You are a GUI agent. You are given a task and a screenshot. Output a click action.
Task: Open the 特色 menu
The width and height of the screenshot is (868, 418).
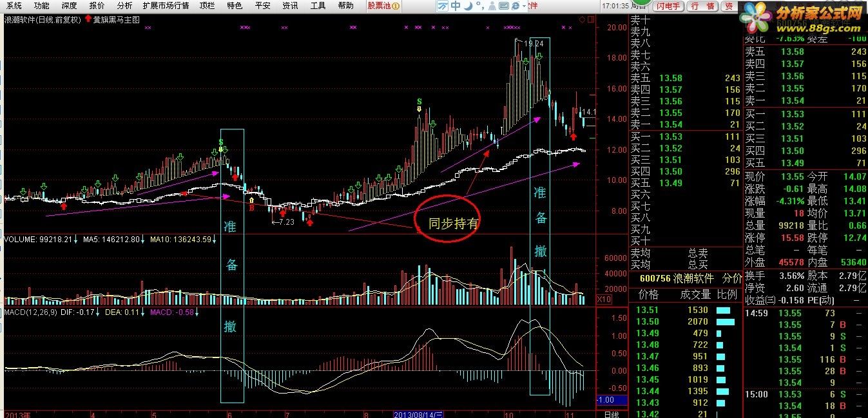(235, 6)
